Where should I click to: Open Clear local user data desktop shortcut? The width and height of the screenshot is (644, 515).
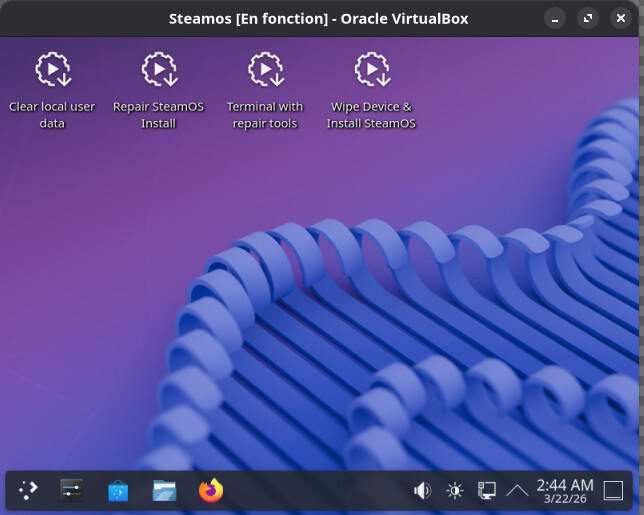coord(52,70)
